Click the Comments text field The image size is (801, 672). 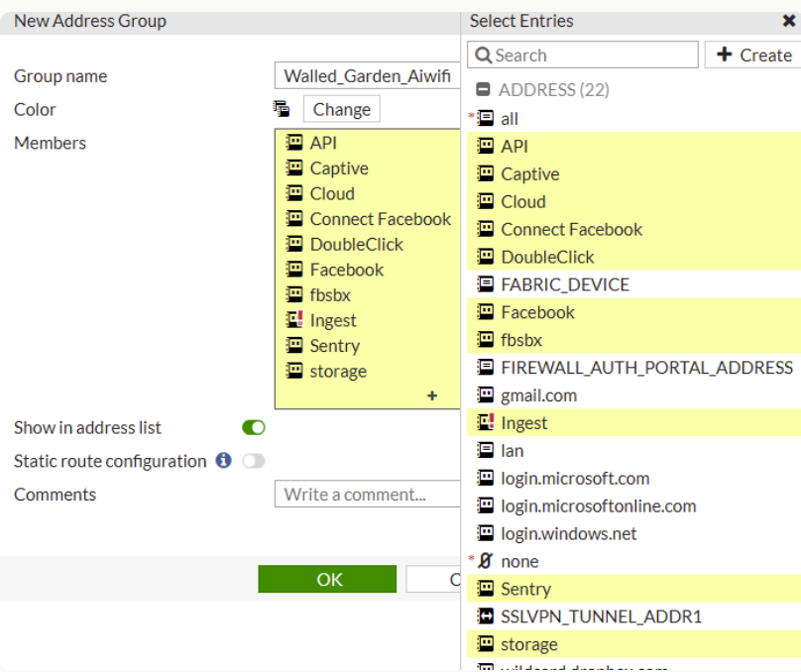368,494
